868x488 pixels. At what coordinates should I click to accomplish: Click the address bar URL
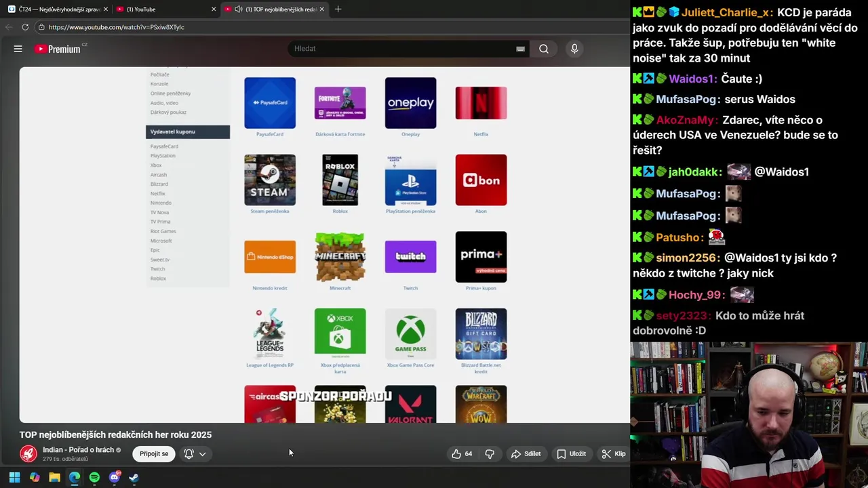click(x=117, y=27)
